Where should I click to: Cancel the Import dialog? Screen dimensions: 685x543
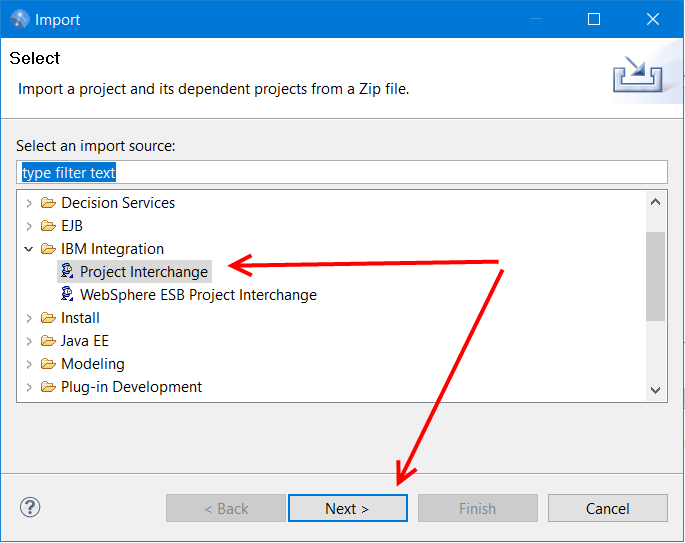click(x=607, y=508)
